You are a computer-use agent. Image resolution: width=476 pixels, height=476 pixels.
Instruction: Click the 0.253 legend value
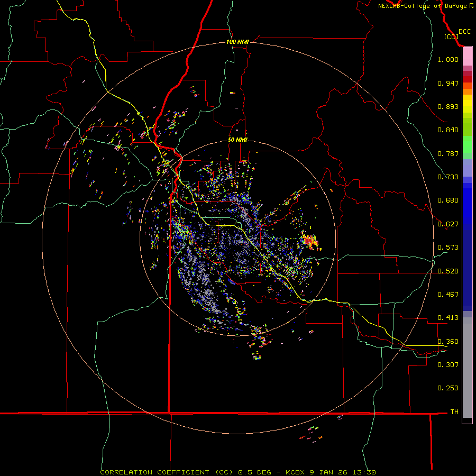[448, 388]
